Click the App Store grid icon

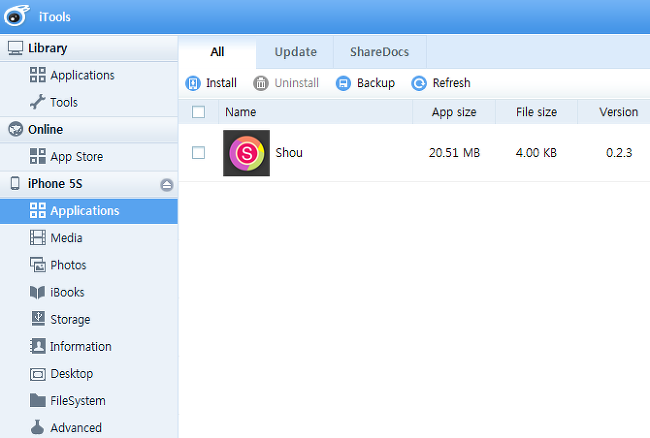(38, 156)
